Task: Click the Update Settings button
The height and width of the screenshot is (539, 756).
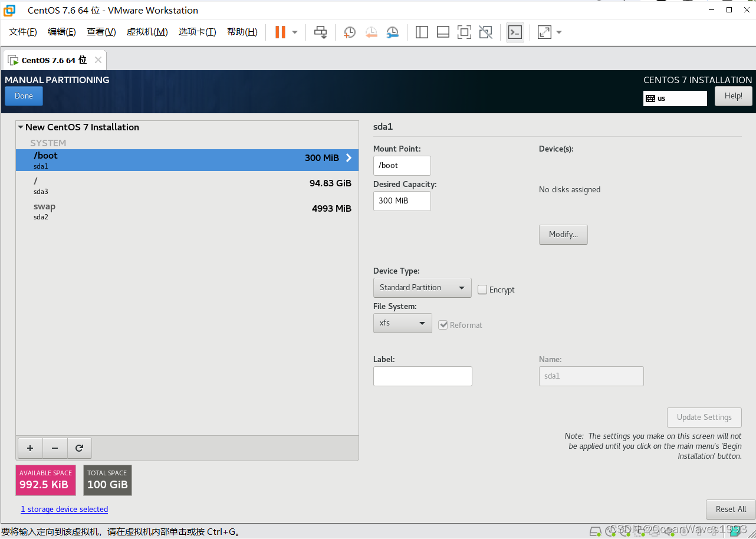Action: [x=704, y=418]
